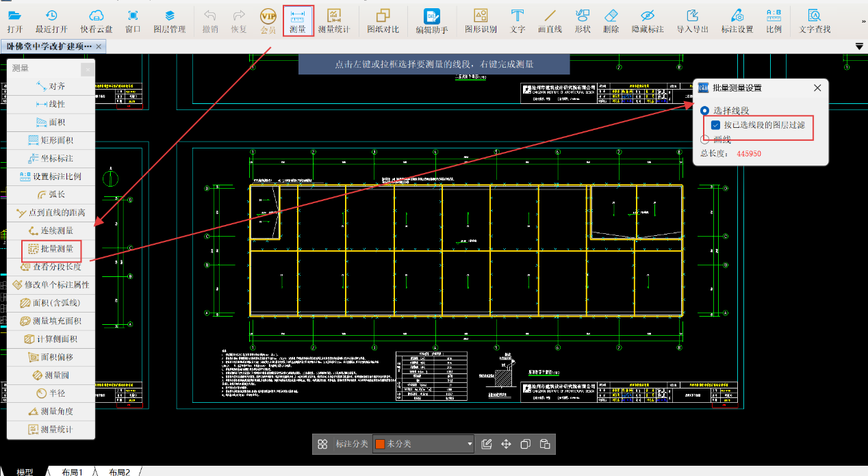This screenshot has width=868, height=476.
Task: Click 批量测量 in the measure panel
Action: point(51,249)
